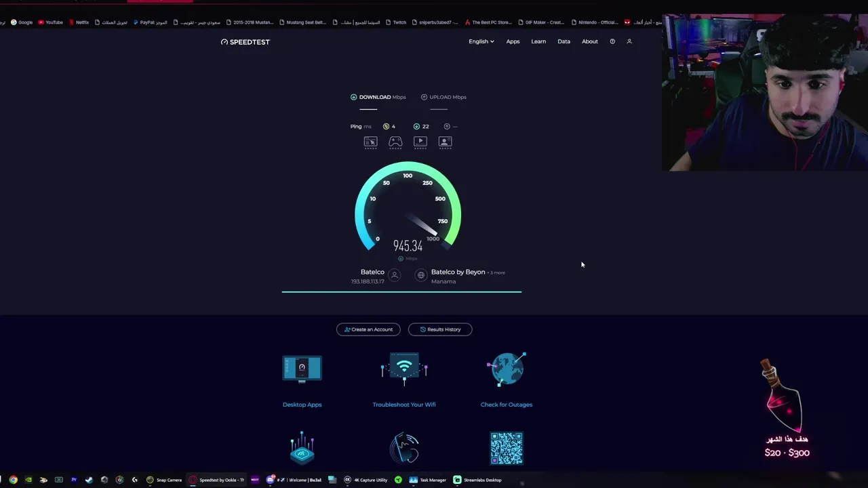This screenshot has height=488, width=868.
Task: Expand the '3 more' servers link
Action: pyautogui.click(x=497, y=272)
